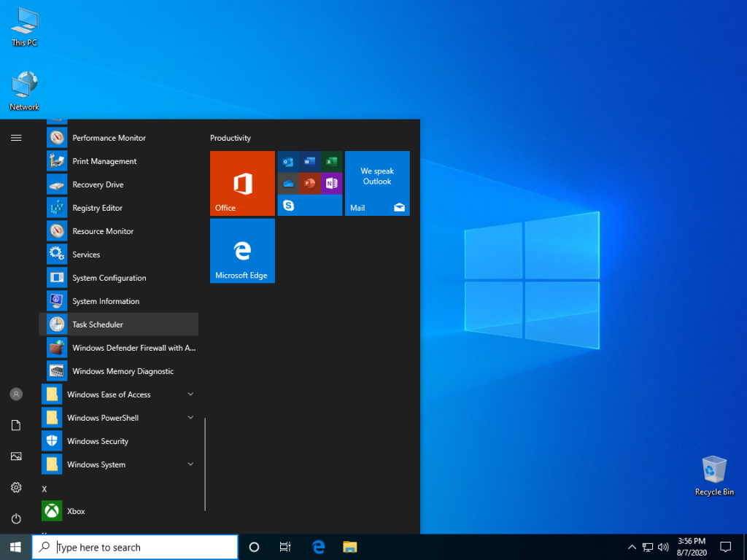
Task: Show hidden system tray icons
Action: 632,547
